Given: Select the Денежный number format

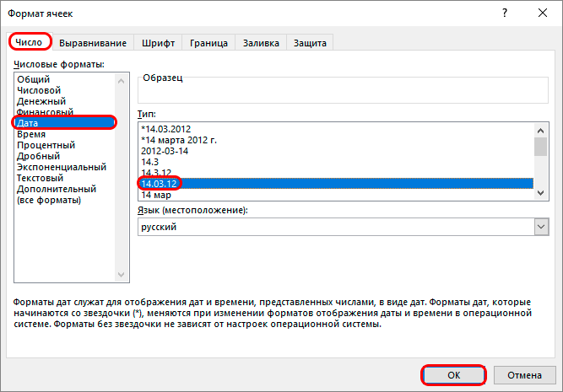Looking at the screenshot, I should point(41,101).
